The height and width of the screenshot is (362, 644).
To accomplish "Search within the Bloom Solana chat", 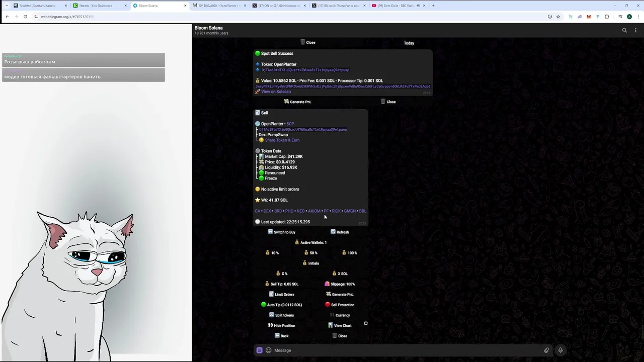I will click(x=624, y=30).
